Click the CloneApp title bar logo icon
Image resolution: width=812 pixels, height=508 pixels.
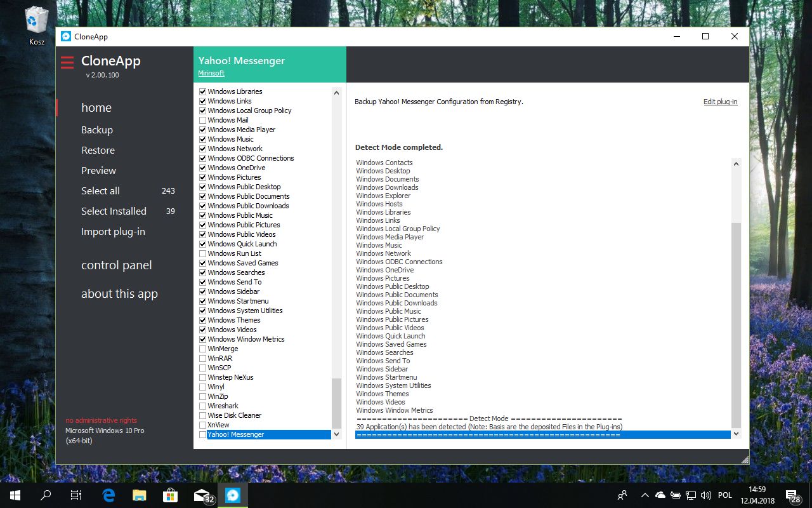pos(66,37)
